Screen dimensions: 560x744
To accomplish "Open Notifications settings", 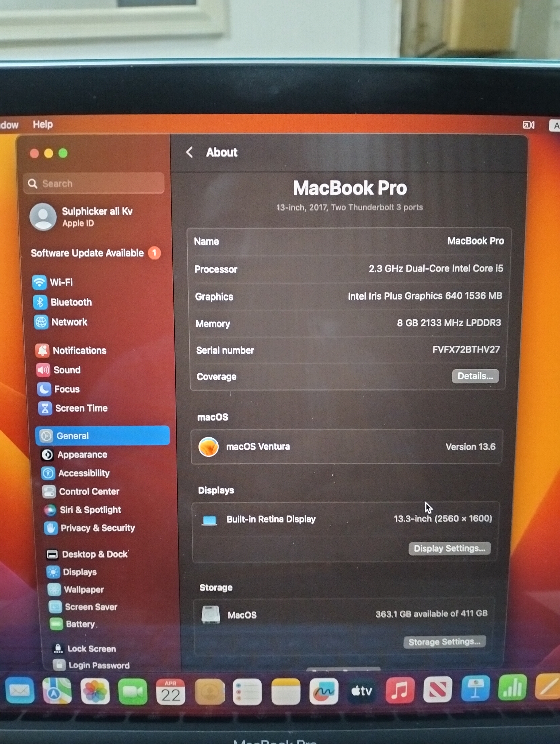I will pos(71,350).
